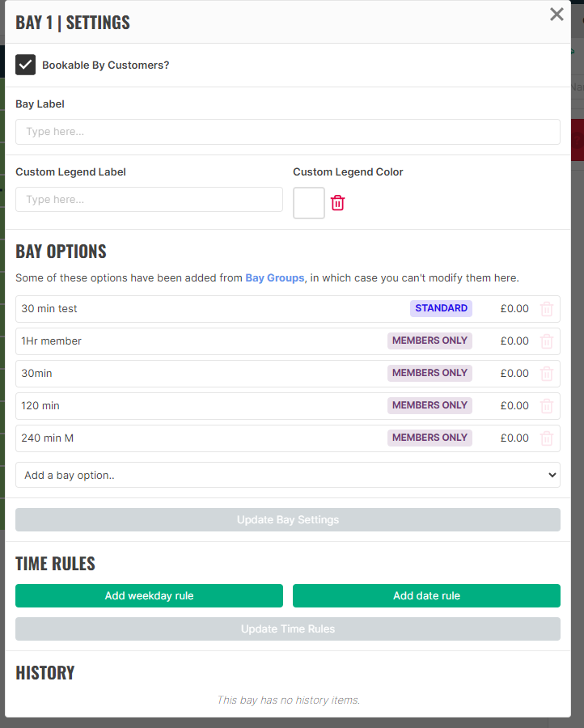Click Update Bay Settings button
The width and height of the screenshot is (584, 728).
288,519
